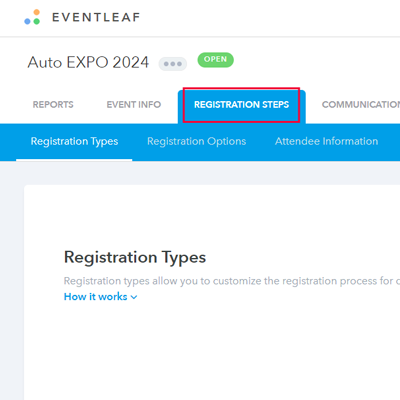Expand the How it works link

coord(100,297)
